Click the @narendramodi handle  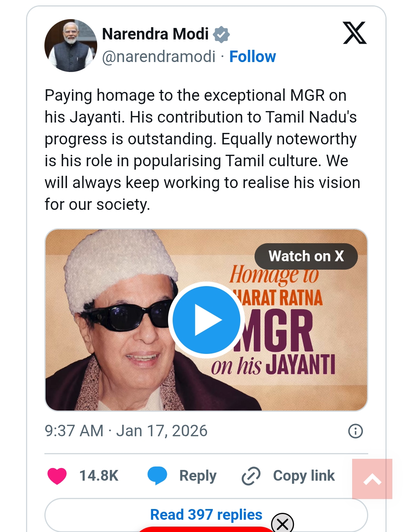click(x=158, y=56)
